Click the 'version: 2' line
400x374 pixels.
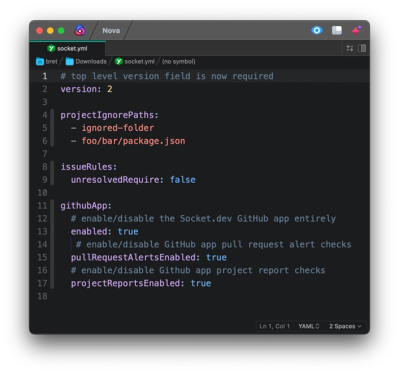pyautogui.click(x=86, y=89)
